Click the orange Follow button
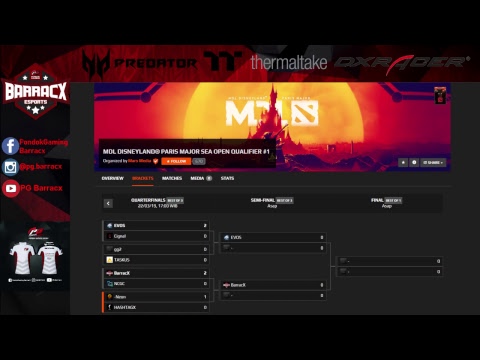Image resolution: width=480 pixels, height=360 pixels. (176, 161)
